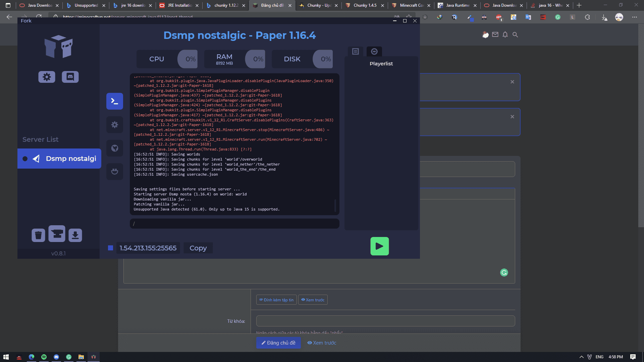Open Spotify from the Windows taskbar

[44, 357]
